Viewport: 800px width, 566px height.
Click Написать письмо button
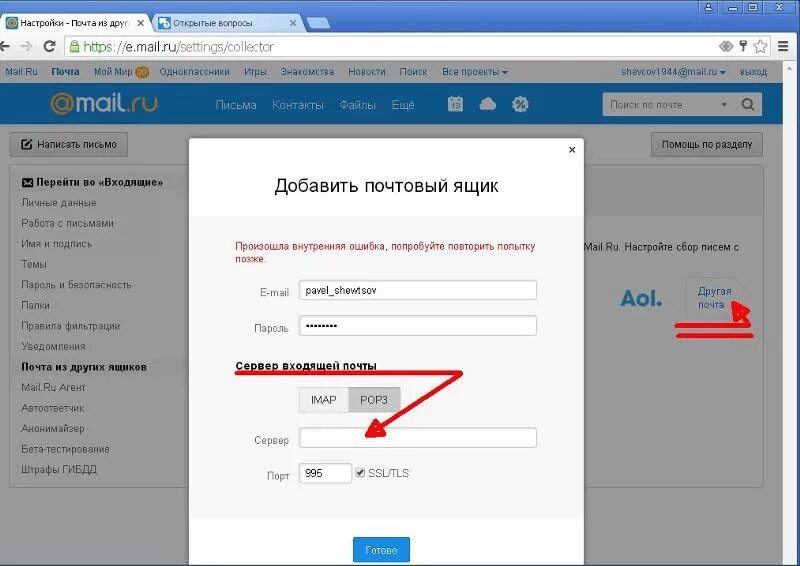coord(69,144)
